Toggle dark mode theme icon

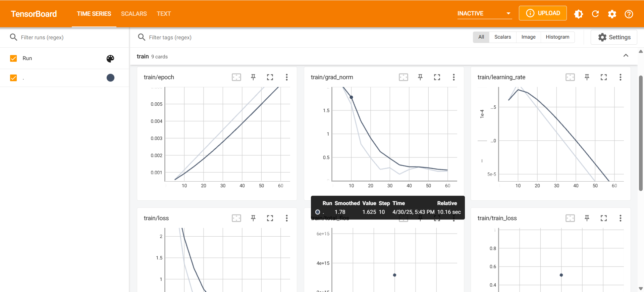pyautogui.click(x=579, y=14)
